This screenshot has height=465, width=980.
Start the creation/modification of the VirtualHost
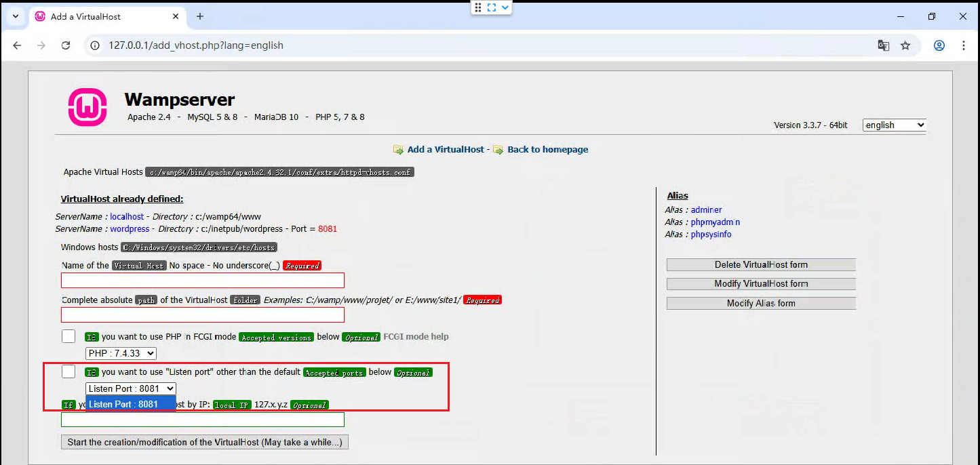pos(205,442)
